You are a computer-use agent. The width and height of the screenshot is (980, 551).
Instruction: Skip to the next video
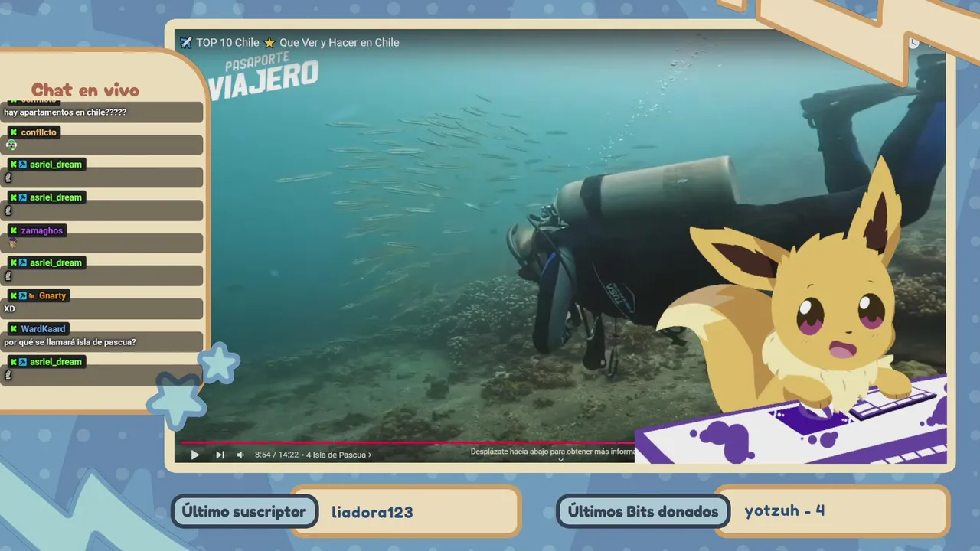click(x=220, y=455)
